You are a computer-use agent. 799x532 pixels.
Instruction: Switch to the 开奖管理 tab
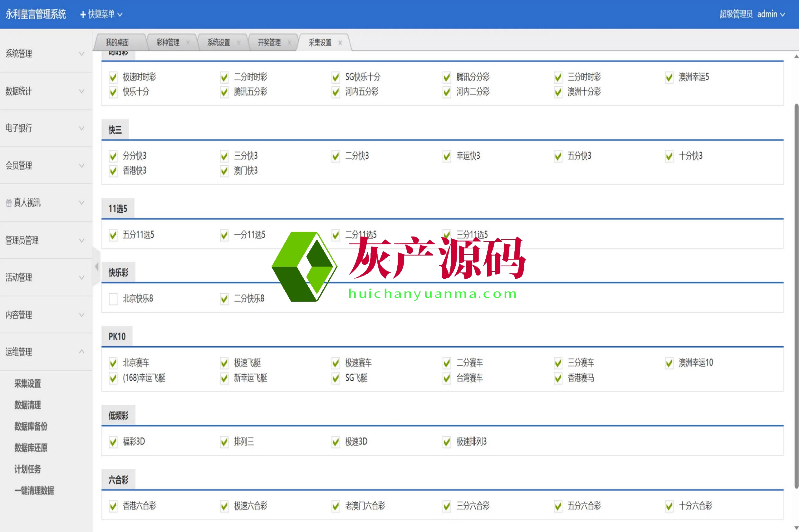pos(269,43)
